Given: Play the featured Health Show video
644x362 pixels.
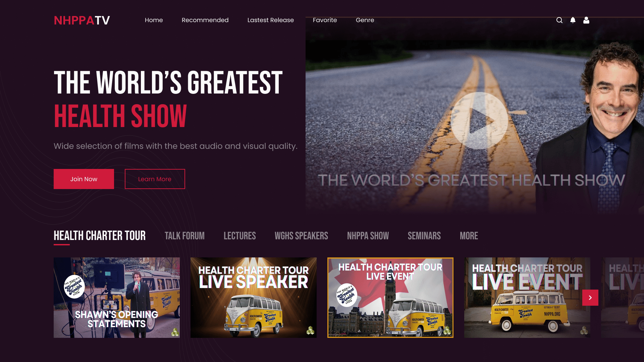Looking at the screenshot, I should click(479, 121).
